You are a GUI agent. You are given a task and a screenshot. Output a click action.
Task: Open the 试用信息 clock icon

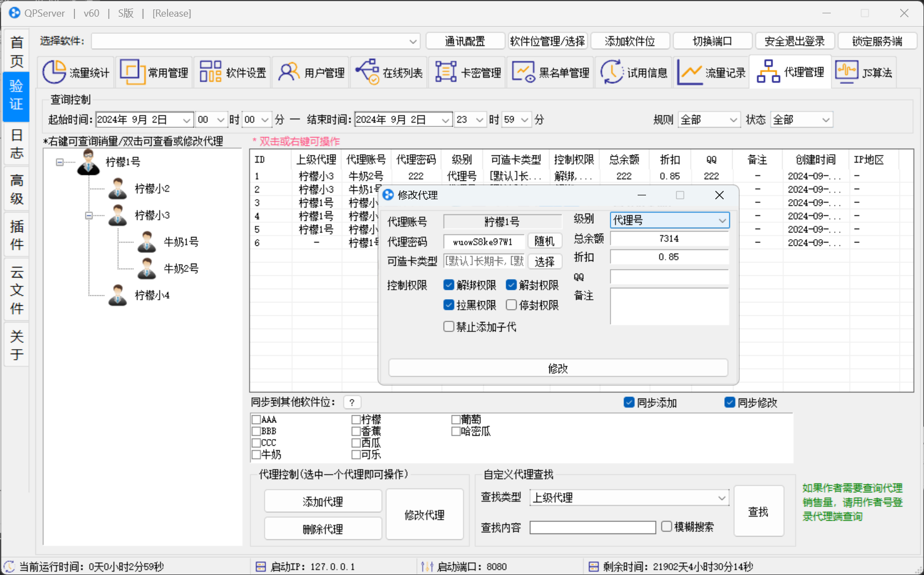click(612, 72)
